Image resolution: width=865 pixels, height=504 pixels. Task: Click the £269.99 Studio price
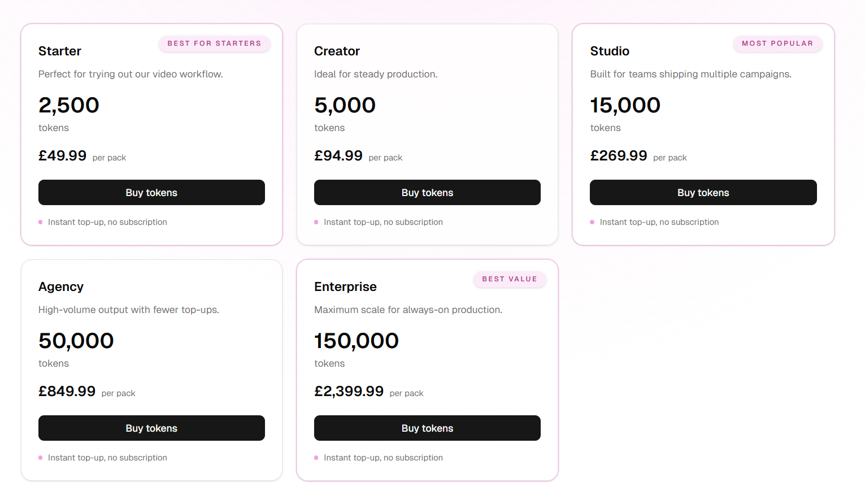(x=619, y=156)
